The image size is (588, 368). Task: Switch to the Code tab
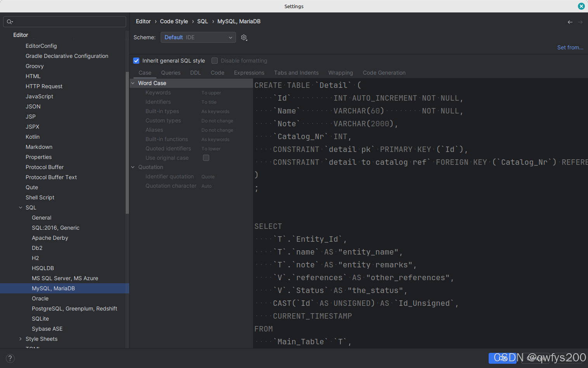[x=217, y=73]
